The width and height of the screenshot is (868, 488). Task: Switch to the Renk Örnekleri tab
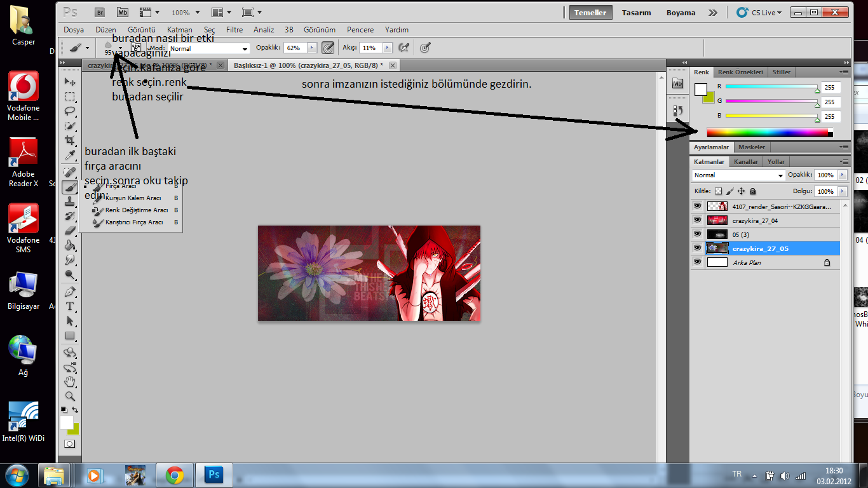click(740, 72)
